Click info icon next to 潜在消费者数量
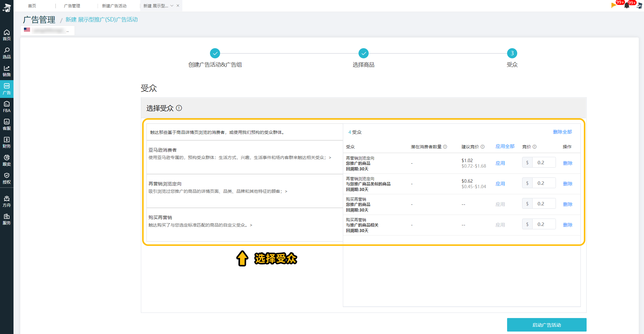Image resolution: width=644 pixels, height=334 pixels. point(445,147)
